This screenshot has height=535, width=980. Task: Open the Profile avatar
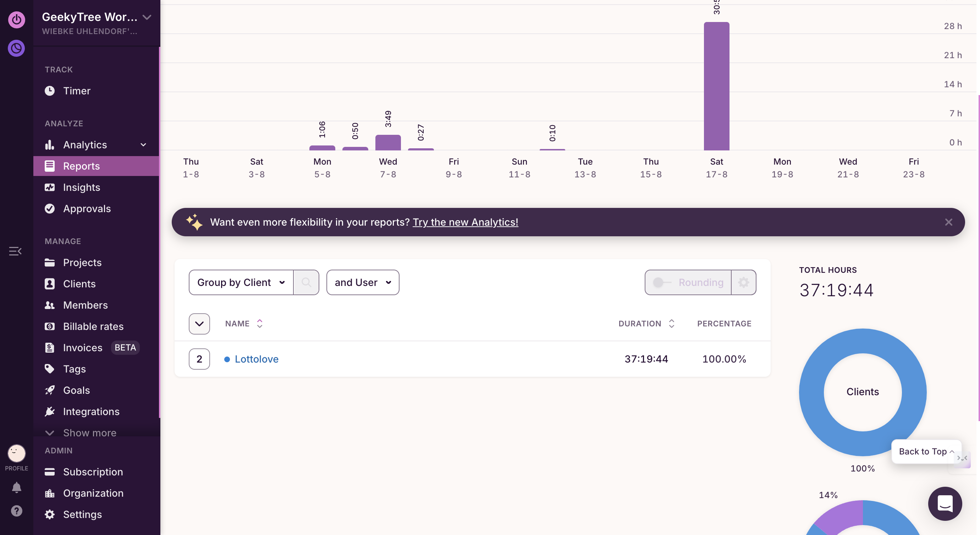[16, 453]
